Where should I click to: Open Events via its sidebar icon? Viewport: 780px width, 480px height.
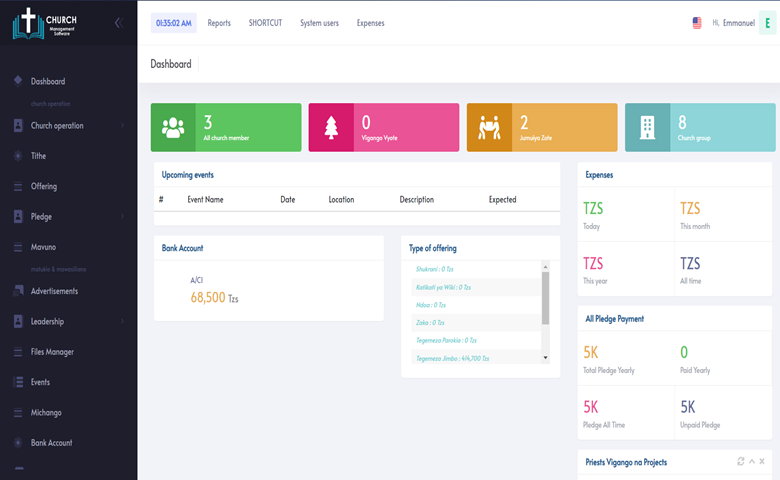coord(18,382)
